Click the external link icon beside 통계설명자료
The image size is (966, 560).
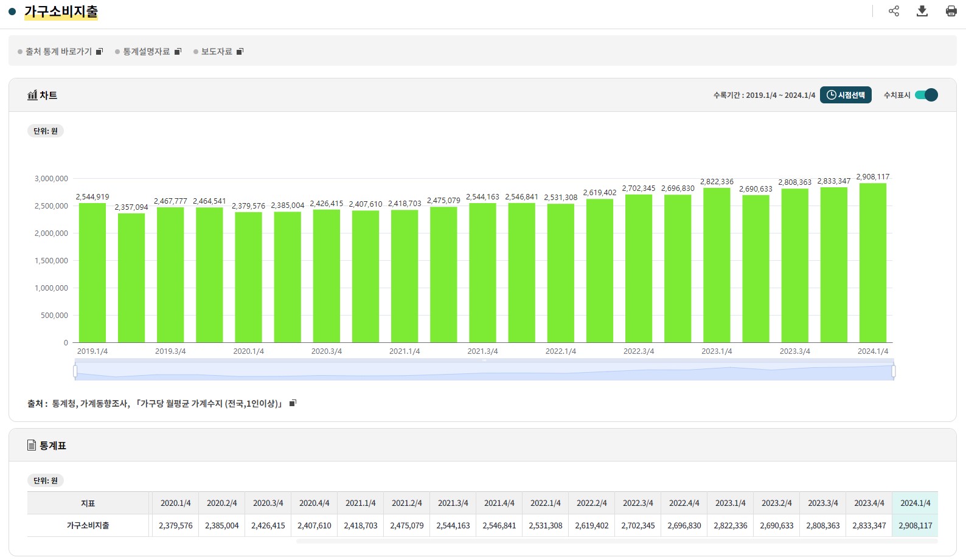click(178, 52)
